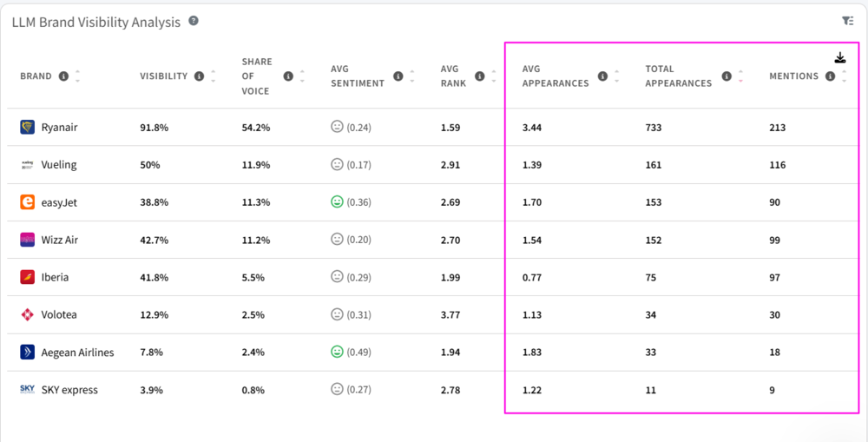This screenshot has width=868, height=442.
Task: Click the VISIBILITY column header label
Action: click(164, 76)
